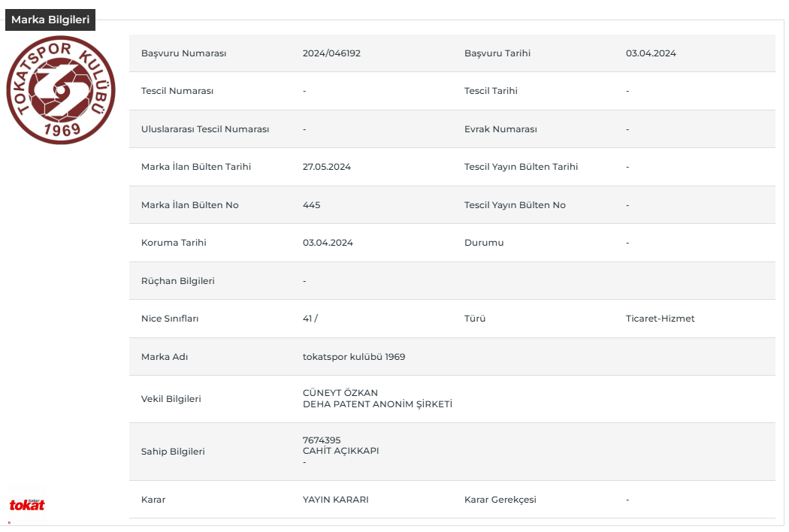Click the Karar label
The image size is (789, 532).
pyautogui.click(x=153, y=500)
